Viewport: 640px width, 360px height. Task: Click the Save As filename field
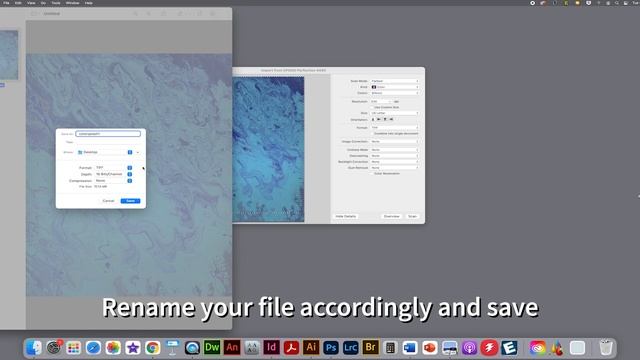click(108, 134)
